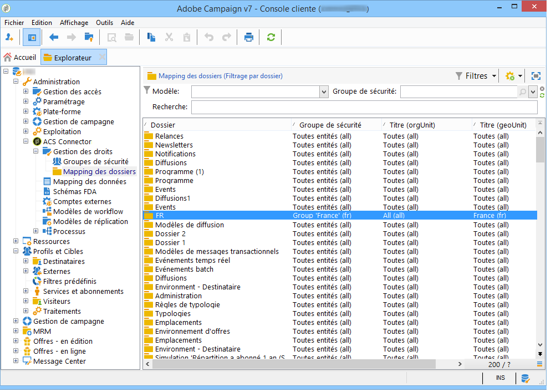556x392 pixels.
Task: Expand the Ressources node
Action: pos(16,241)
